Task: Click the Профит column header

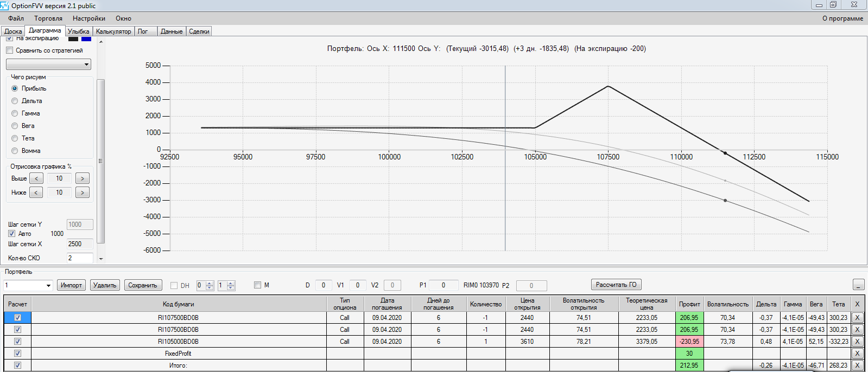Action: click(x=689, y=304)
